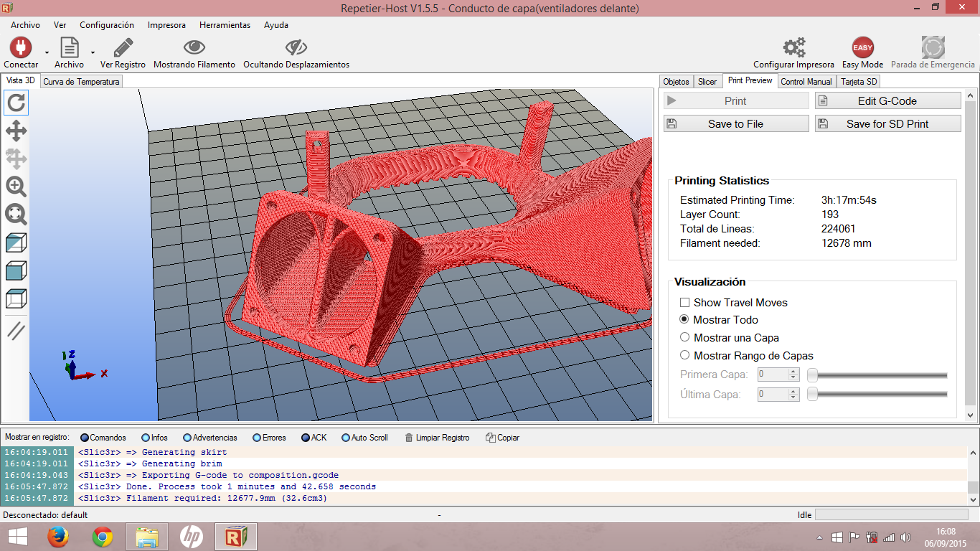This screenshot has width=980, height=551.
Task: Toggle Advertencias log filter
Action: [210, 438]
